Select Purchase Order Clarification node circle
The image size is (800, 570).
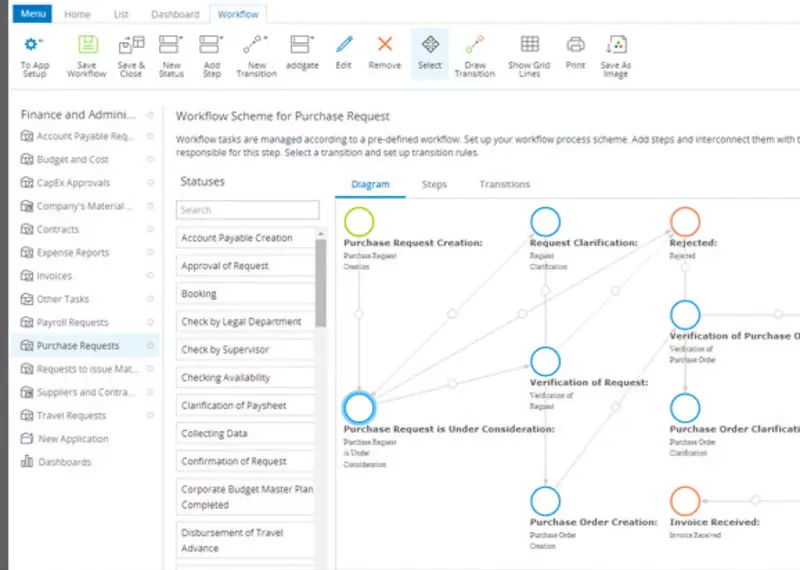[685, 408]
